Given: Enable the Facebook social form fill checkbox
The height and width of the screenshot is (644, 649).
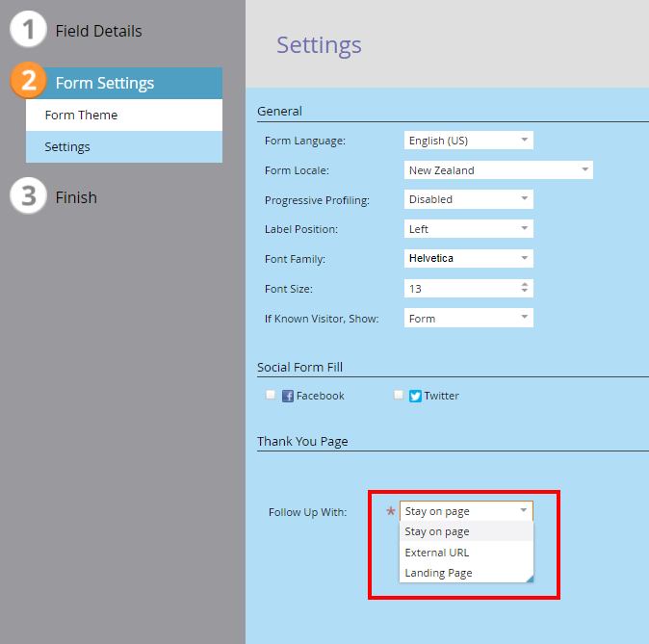Looking at the screenshot, I should tap(271, 395).
